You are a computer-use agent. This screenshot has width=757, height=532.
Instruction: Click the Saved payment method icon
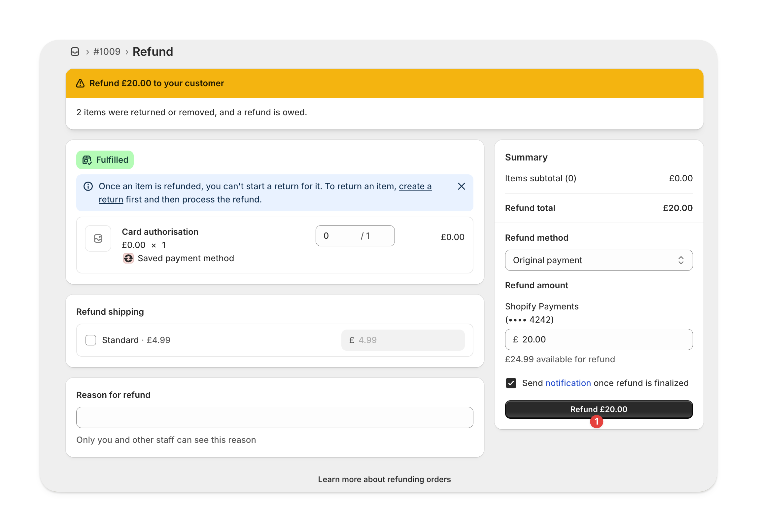pyautogui.click(x=128, y=258)
